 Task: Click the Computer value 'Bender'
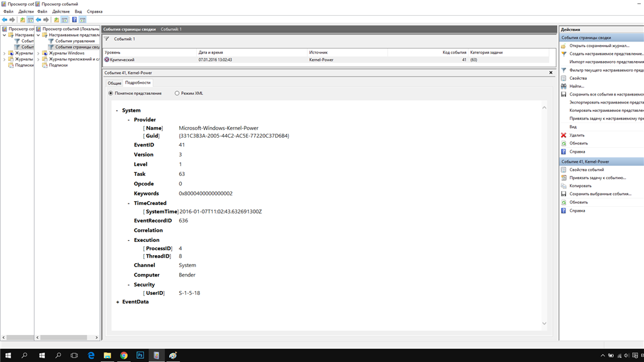[x=187, y=275]
